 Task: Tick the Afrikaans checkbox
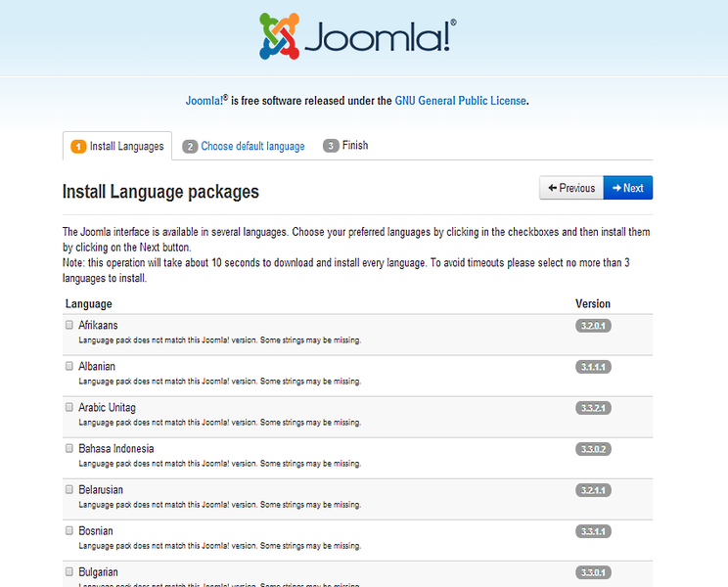click(x=69, y=325)
